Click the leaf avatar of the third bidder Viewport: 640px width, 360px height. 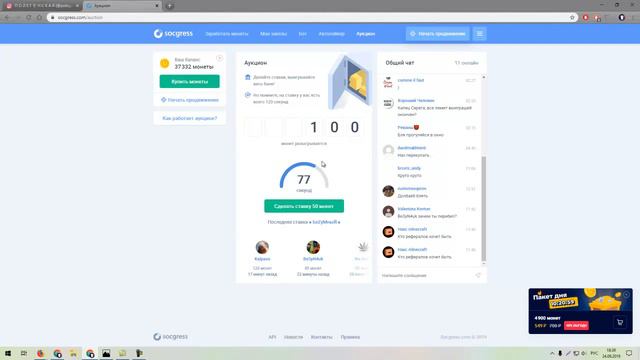click(x=362, y=247)
